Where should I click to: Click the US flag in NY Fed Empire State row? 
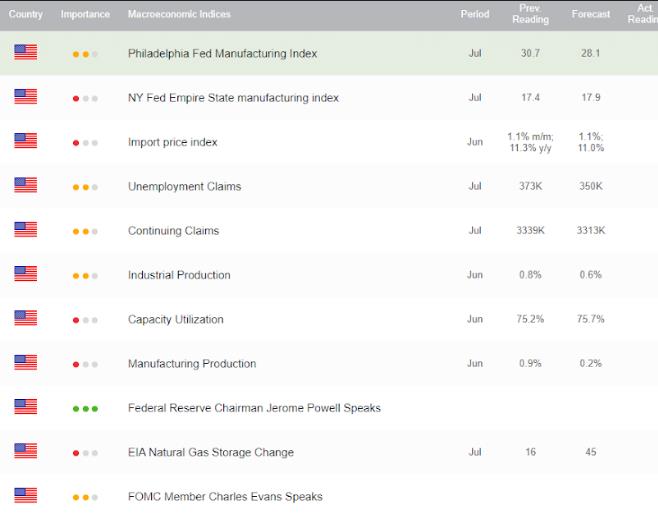pyautogui.click(x=26, y=97)
